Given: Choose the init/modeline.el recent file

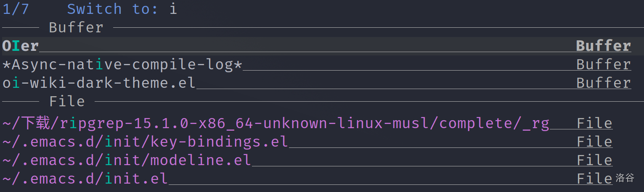Looking at the screenshot, I should [127, 160].
